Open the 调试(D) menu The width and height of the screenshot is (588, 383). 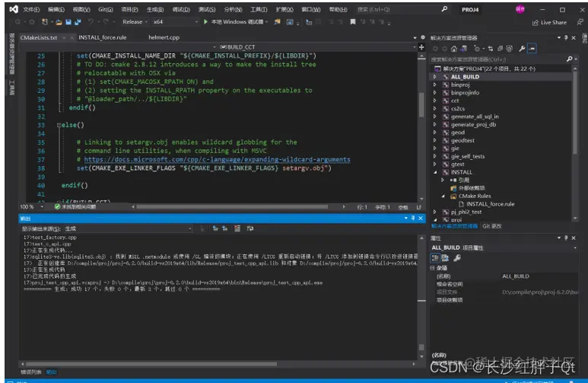click(x=181, y=9)
